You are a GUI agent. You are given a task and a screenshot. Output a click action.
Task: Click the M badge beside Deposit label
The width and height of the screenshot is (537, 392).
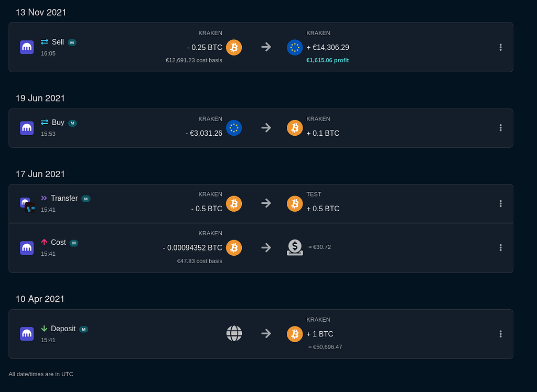83,329
